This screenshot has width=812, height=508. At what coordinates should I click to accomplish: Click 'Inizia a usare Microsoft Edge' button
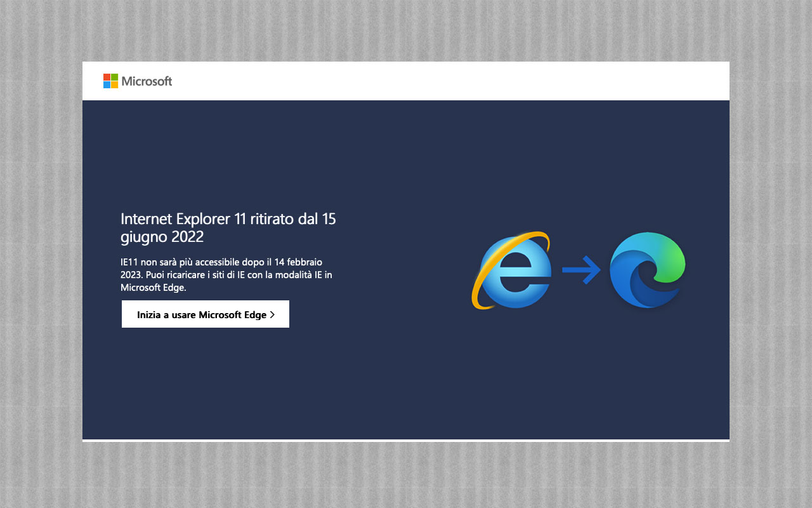click(x=206, y=314)
